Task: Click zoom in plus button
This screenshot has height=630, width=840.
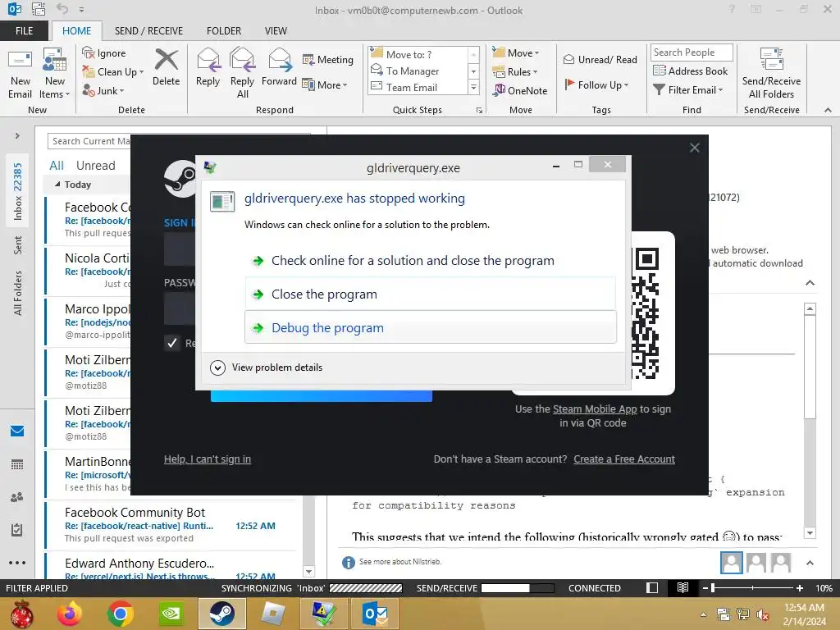Action: point(800,588)
